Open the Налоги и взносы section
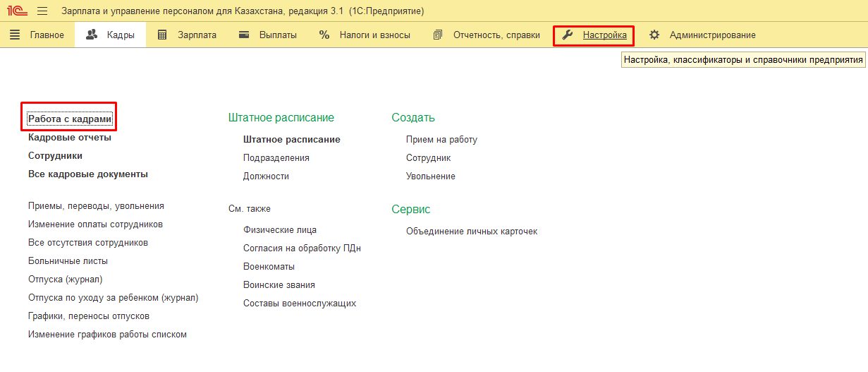The width and height of the screenshot is (868, 372). coord(365,35)
